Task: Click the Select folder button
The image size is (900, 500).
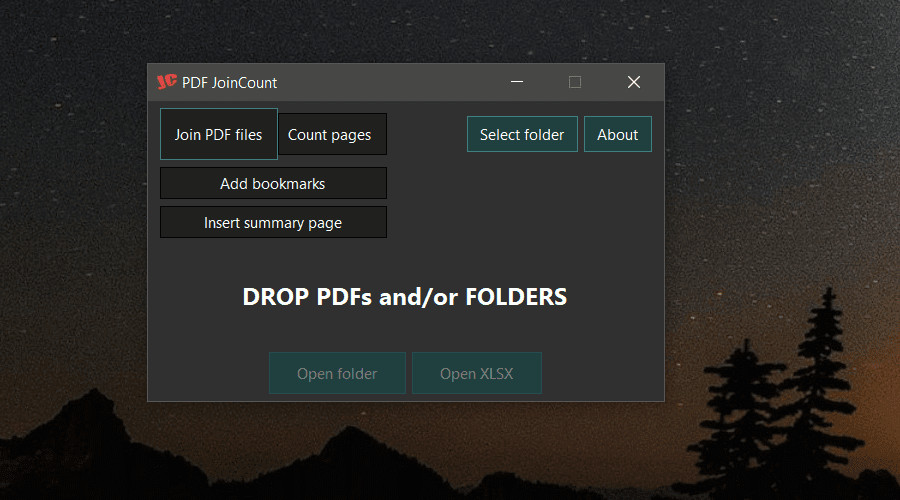Action: tap(522, 134)
